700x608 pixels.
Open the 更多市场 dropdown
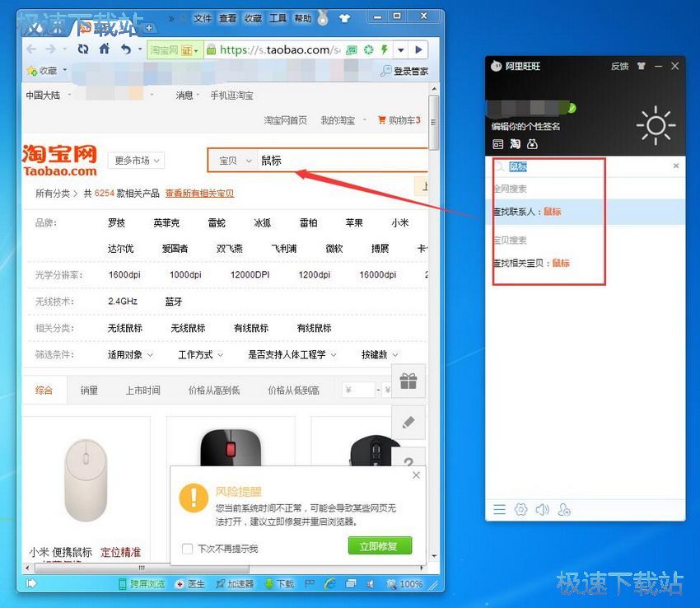(x=136, y=161)
